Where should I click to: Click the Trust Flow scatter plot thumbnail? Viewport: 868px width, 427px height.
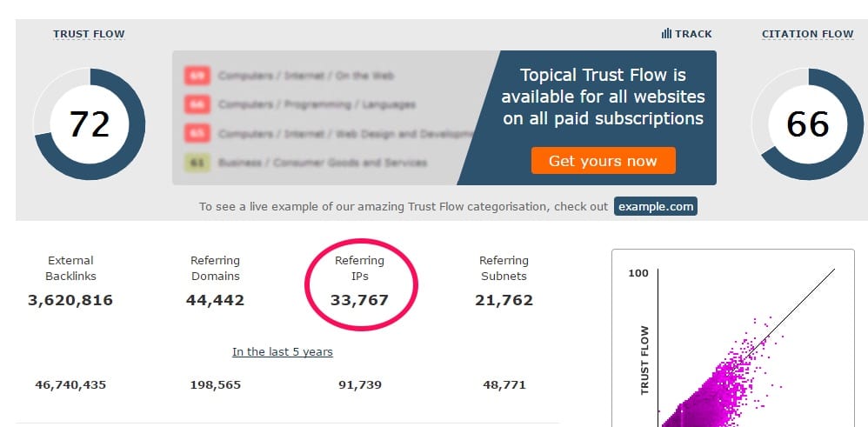(733, 338)
